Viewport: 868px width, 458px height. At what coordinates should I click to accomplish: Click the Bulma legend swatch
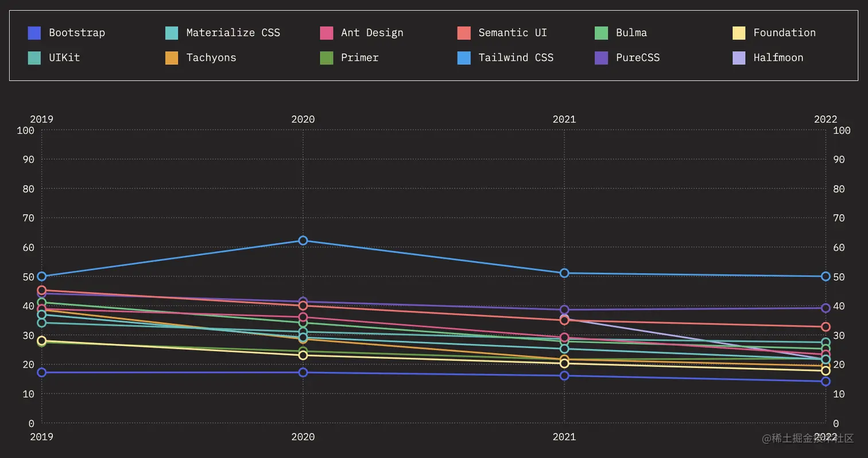[x=601, y=33]
